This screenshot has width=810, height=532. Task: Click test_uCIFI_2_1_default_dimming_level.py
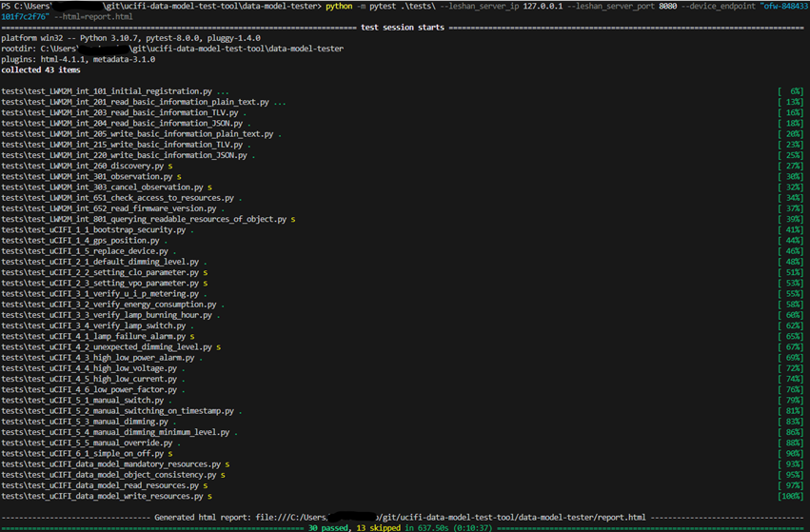(100, 262)
